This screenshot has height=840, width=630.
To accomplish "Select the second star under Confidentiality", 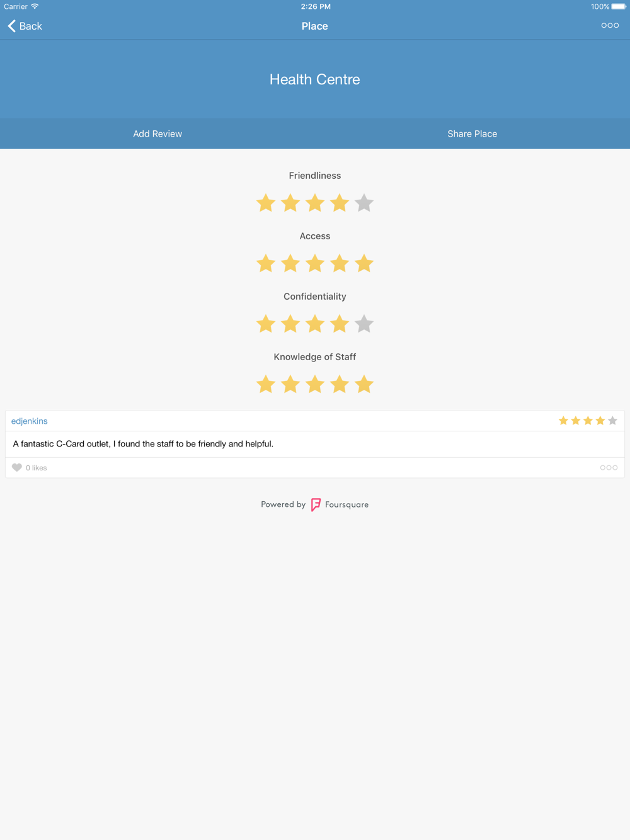I will coord(290,324).
